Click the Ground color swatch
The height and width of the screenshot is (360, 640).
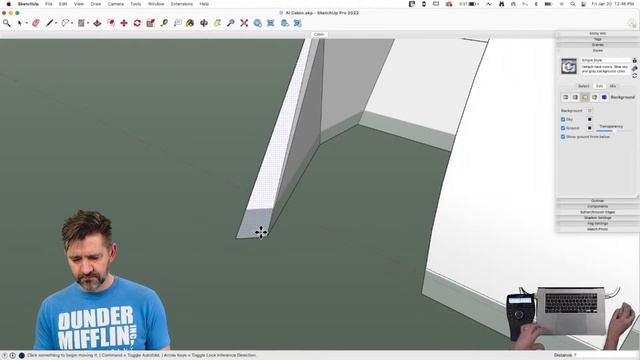click(589, 128)
